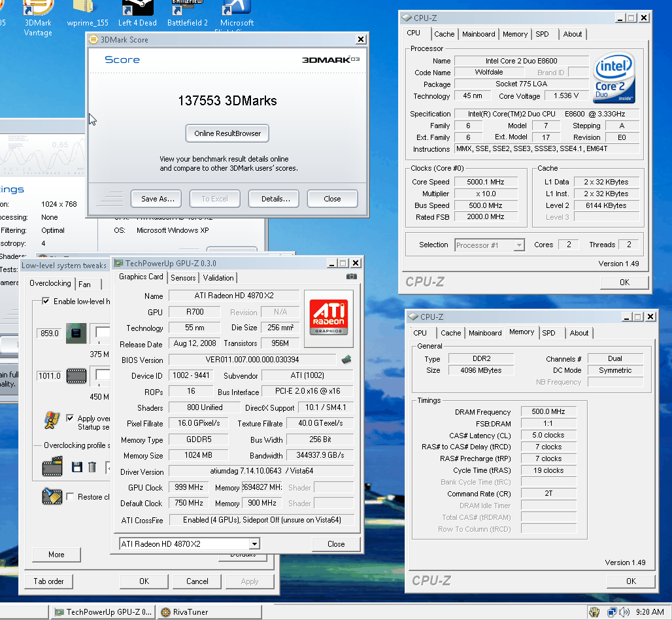Open the Memory tab in upper CPU-Z

[x=514, y=34]
